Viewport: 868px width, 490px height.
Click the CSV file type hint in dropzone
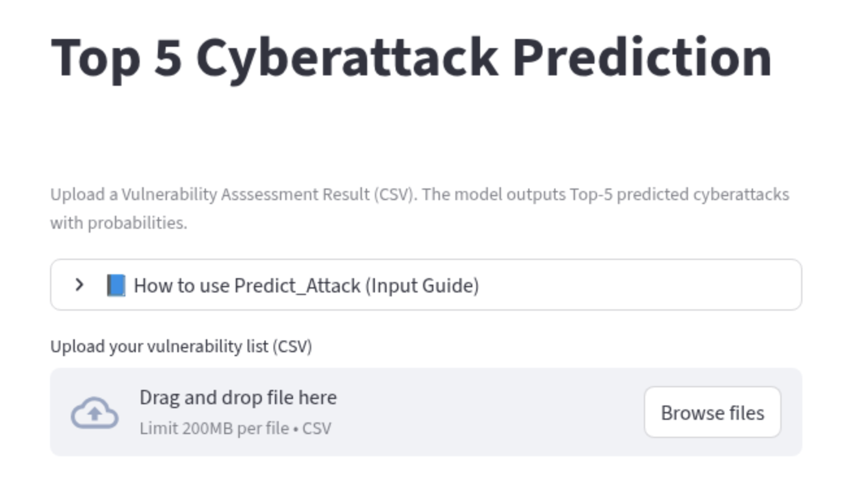click(x=317, y=428)
